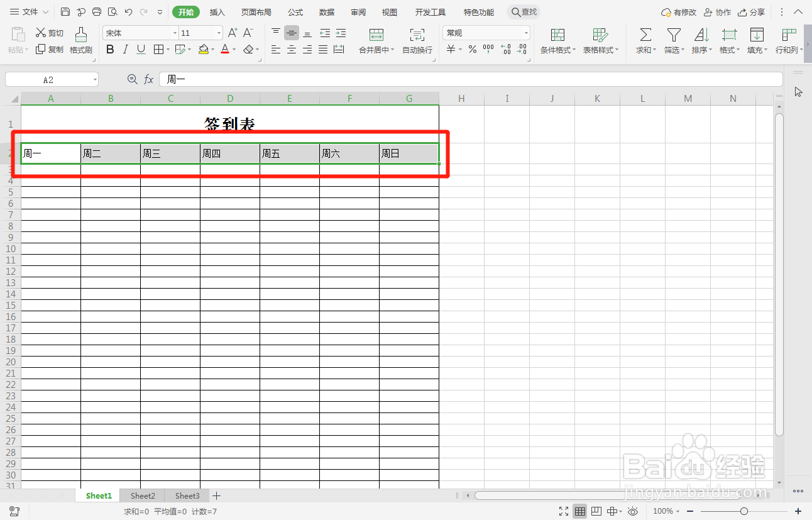Click the percent style icon
The image size is (812, 520).
tap(472, 49)
